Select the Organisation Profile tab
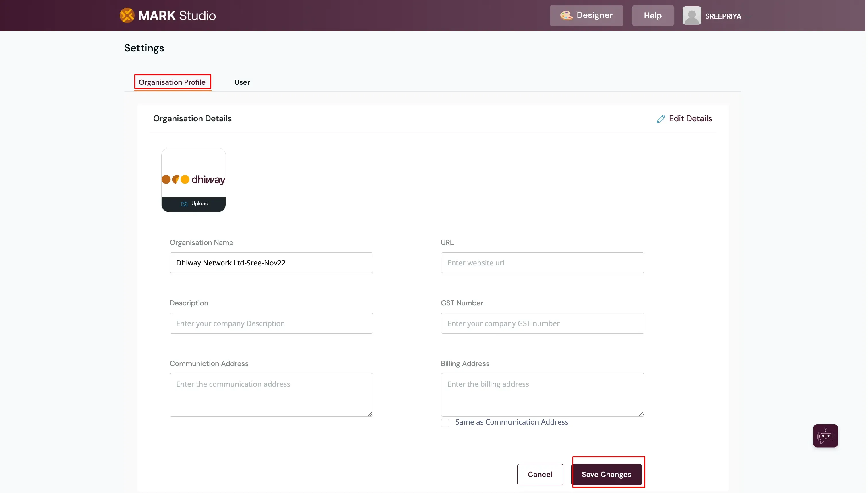This screenshot has width=868, height=493. coord(172,82)
